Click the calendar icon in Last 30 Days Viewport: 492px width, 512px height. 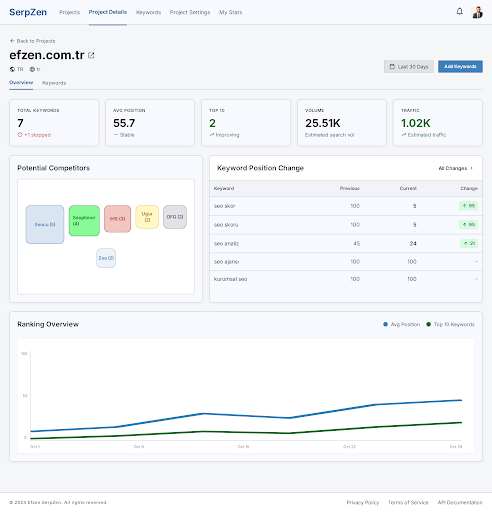(392, 67)
